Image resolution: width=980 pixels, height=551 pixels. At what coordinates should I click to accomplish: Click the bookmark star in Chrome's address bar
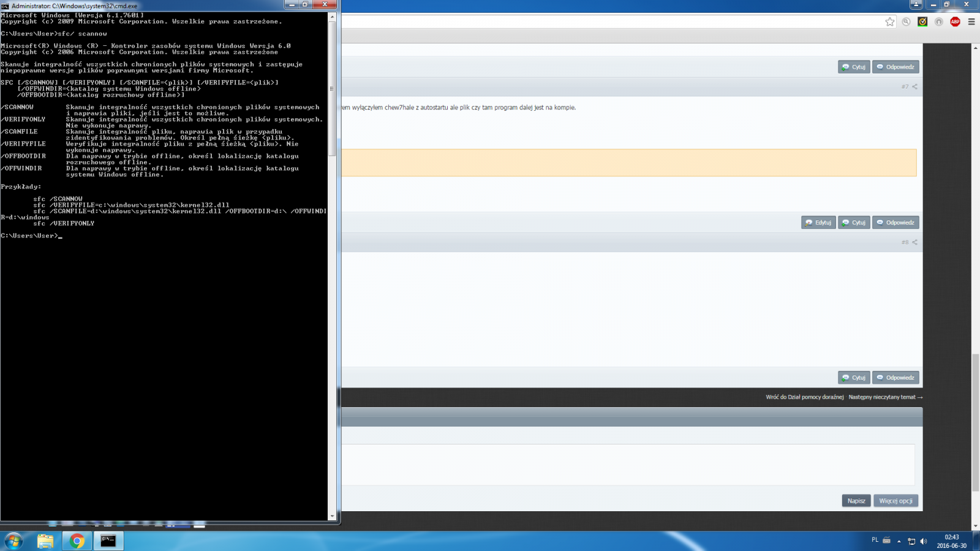click(890, 21)
